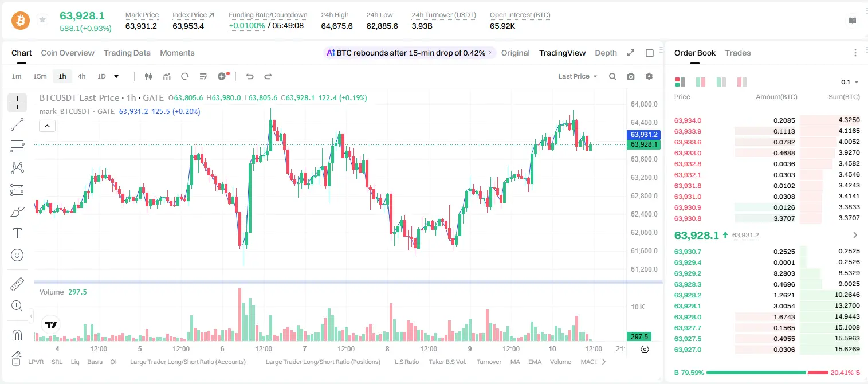The width and height of the screenshot is (868, 384).
Task: Open chart settings gear icon
Action: pyautogui.click(x=649, y=76)
